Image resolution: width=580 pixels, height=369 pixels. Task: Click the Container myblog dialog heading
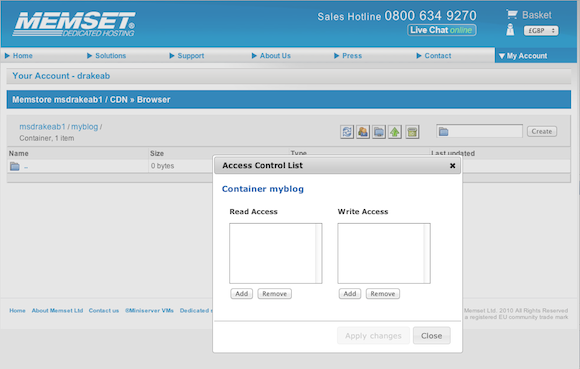point(263,189)
